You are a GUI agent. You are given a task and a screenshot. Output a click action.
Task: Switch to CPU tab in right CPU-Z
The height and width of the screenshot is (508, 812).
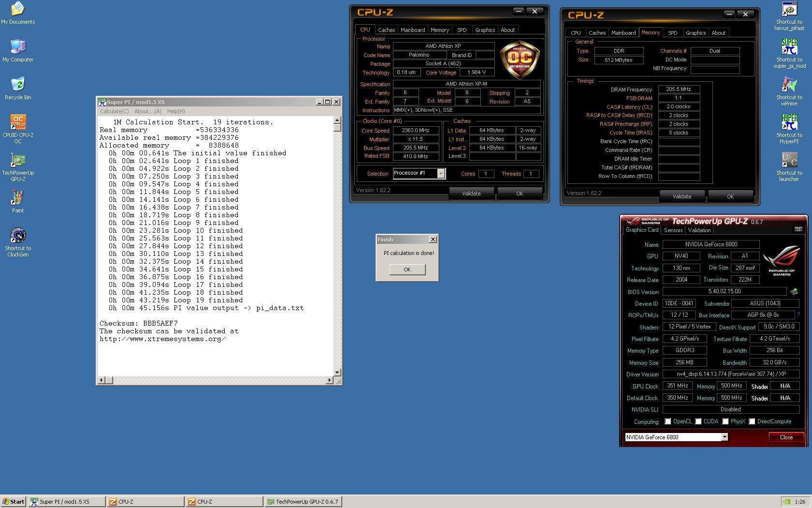[x=576, y=33]
